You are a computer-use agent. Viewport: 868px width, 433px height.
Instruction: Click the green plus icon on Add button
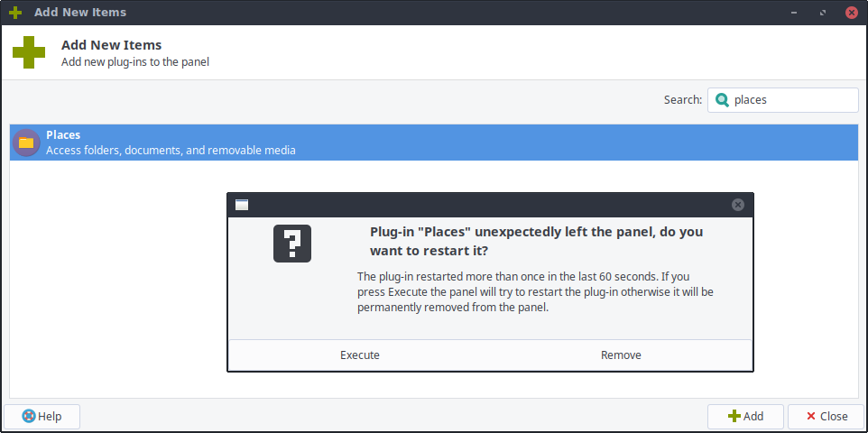pyautogui.click(x=734, y=417)
